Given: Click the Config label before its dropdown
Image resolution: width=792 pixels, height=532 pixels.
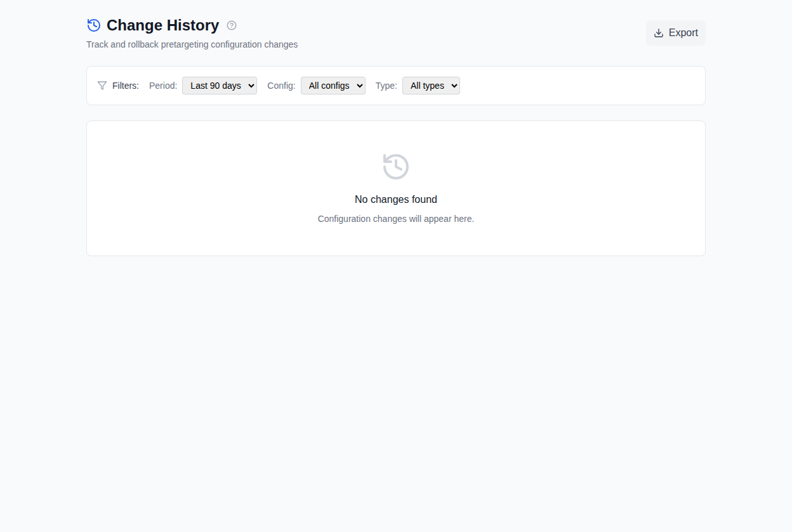Looking at the screenshot, I should (x=280, y=85).
